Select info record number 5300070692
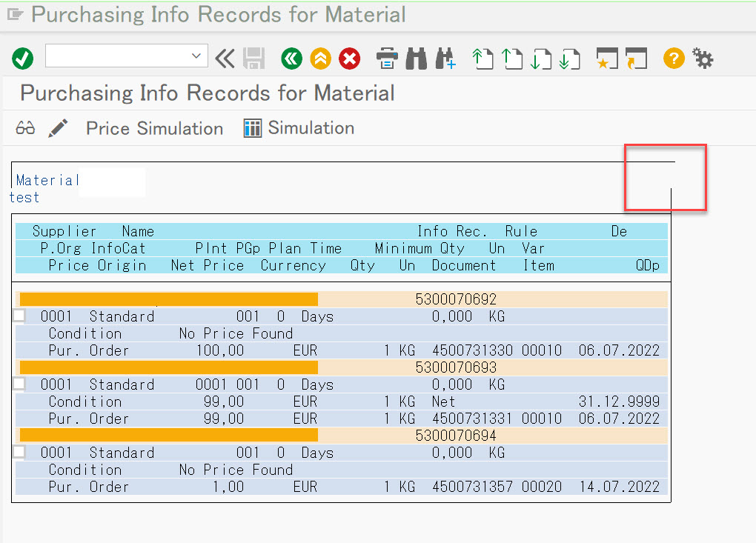Viewport: 756px width, 543px height. (456, 299)
